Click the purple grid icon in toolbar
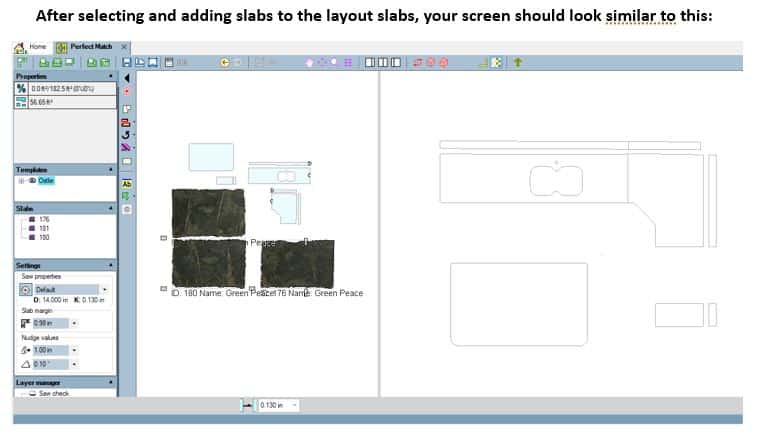This screenshot has height=439, width=758. coord(347,62)
